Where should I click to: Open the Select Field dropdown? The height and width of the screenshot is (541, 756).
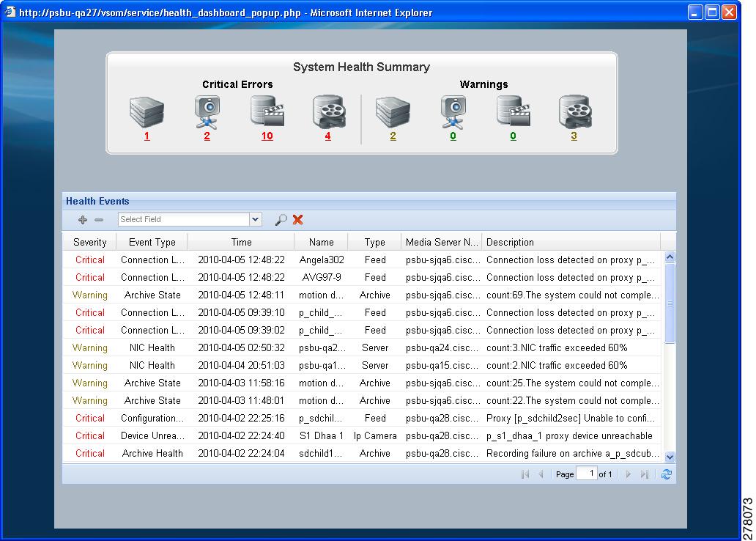[254, 219]
